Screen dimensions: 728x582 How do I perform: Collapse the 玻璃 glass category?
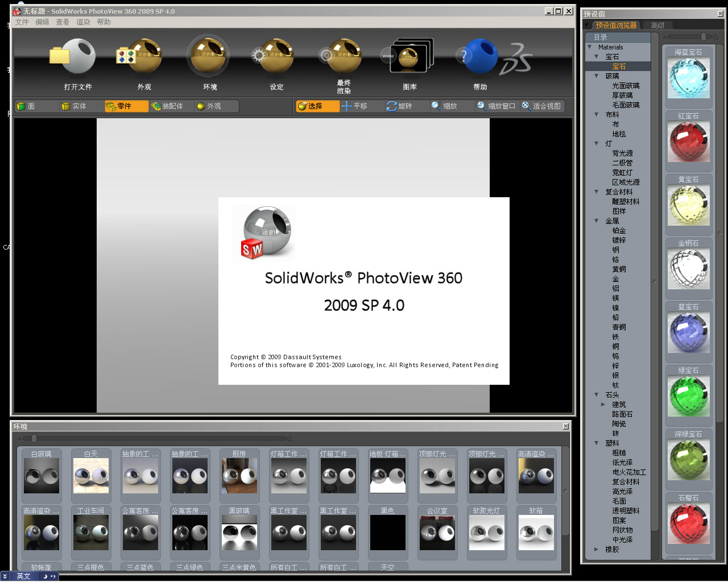click(597, 76)
